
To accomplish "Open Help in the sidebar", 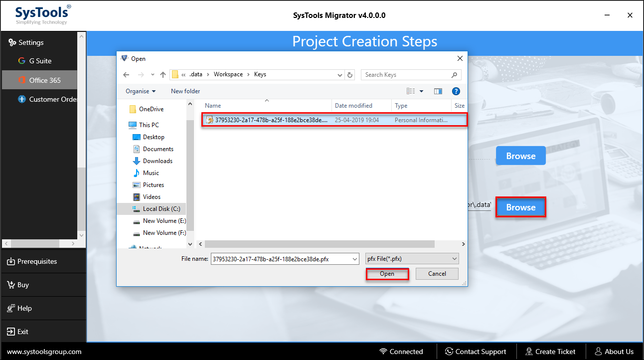I will [43, 308].
